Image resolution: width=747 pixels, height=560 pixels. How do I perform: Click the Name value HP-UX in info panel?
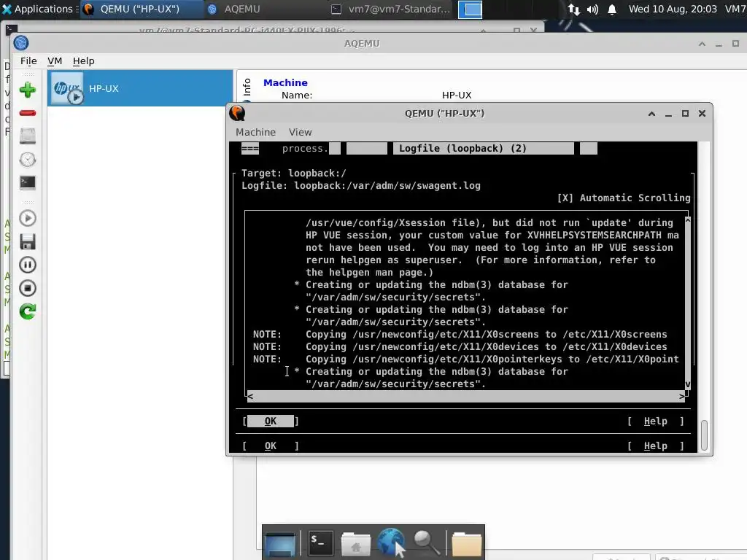(x=457, y=96)
